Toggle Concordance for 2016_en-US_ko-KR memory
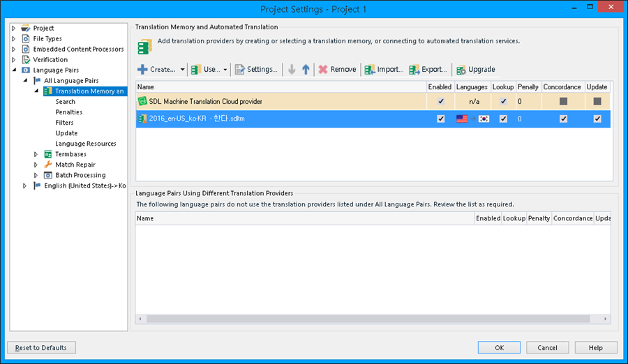The image size is (628, 364). point(563,119)
